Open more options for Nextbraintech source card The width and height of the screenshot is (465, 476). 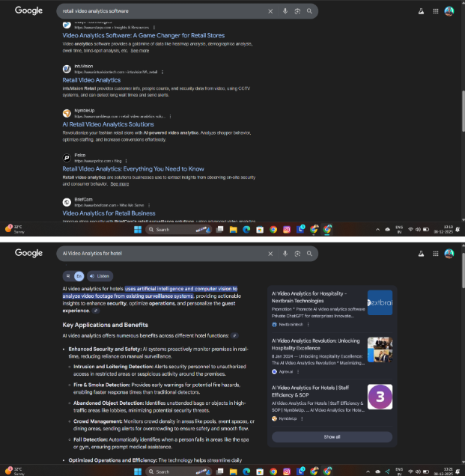pyautogui.click(x=308, y=325)
